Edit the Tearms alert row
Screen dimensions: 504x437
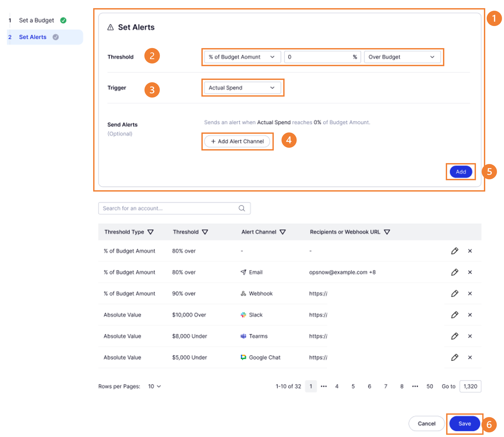click(454, 336)
